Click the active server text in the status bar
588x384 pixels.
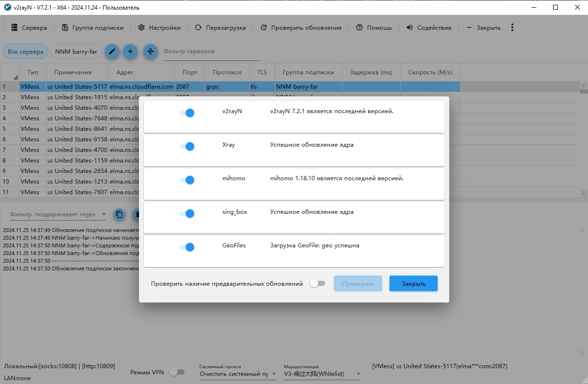point(439,366)
